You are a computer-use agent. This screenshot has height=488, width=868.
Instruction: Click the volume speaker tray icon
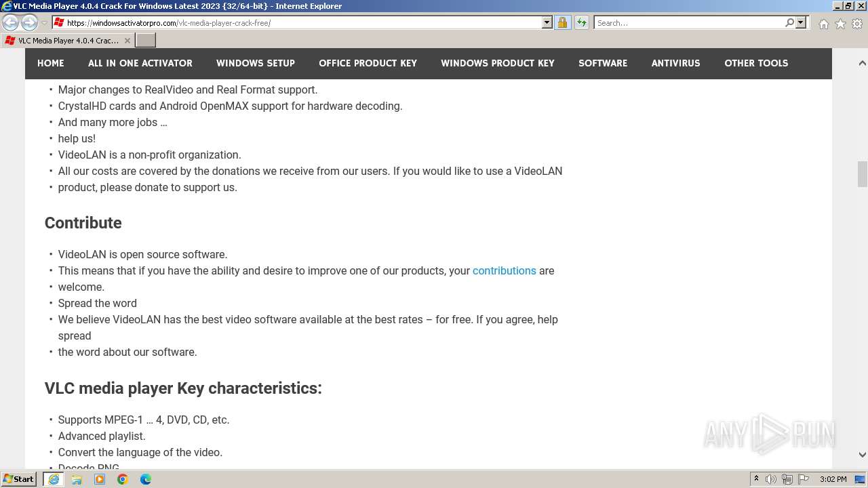coord(771,479)
